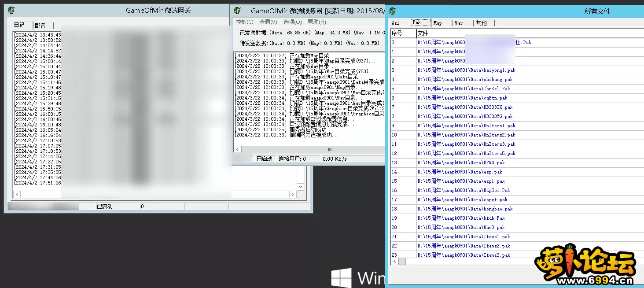The height and width of the screenshot is (288, 644).
Task: Click the 文件 column header
Action: click(x=530, y=33)
